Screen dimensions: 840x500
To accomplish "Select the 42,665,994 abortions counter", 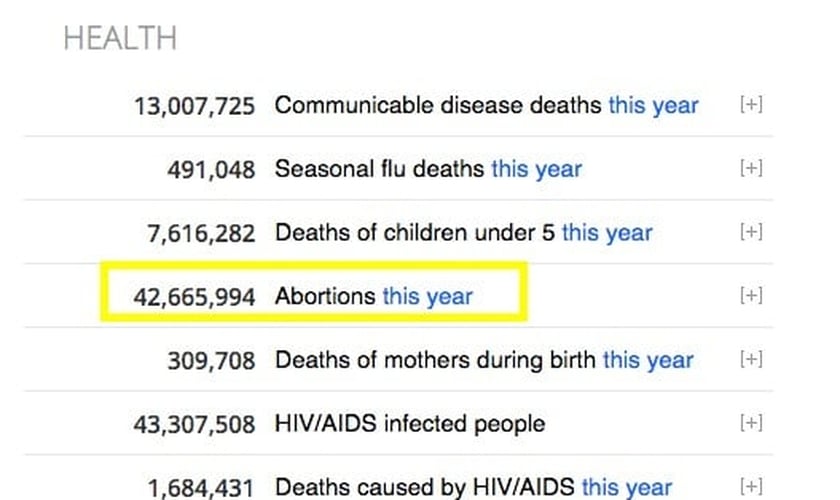I will click(x=194, y=297).
